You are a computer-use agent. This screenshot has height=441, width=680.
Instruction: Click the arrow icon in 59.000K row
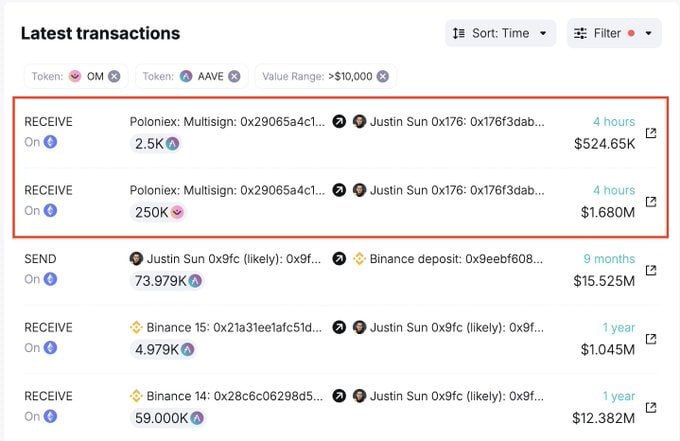pos(340,396)
